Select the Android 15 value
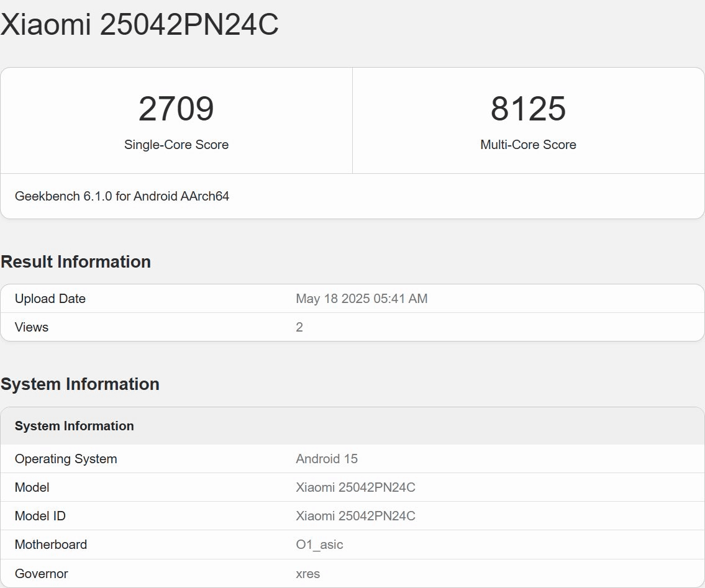The width and height of the screenshot is (705, 588). (327, 459)
